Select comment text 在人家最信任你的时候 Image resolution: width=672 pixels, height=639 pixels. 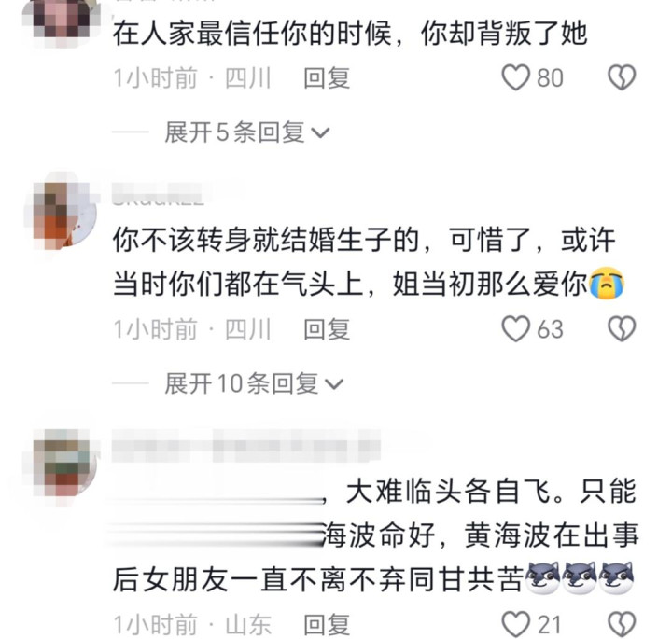click(252, 34)
